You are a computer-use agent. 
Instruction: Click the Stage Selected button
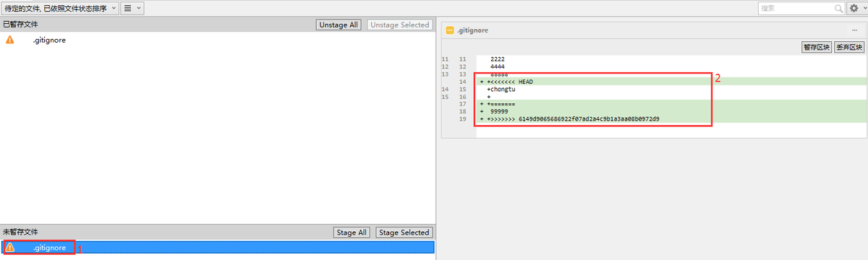click(404, 233)
